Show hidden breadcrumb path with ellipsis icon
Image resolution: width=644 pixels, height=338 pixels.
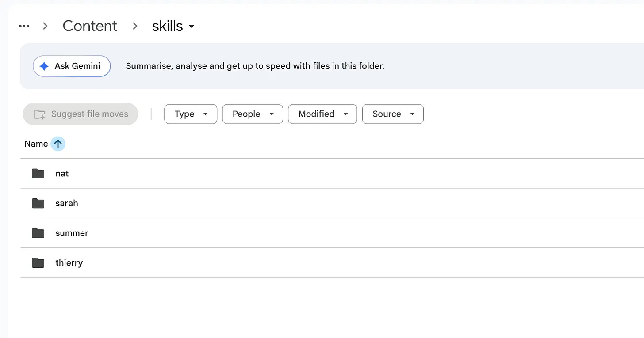tap(24, 26)
